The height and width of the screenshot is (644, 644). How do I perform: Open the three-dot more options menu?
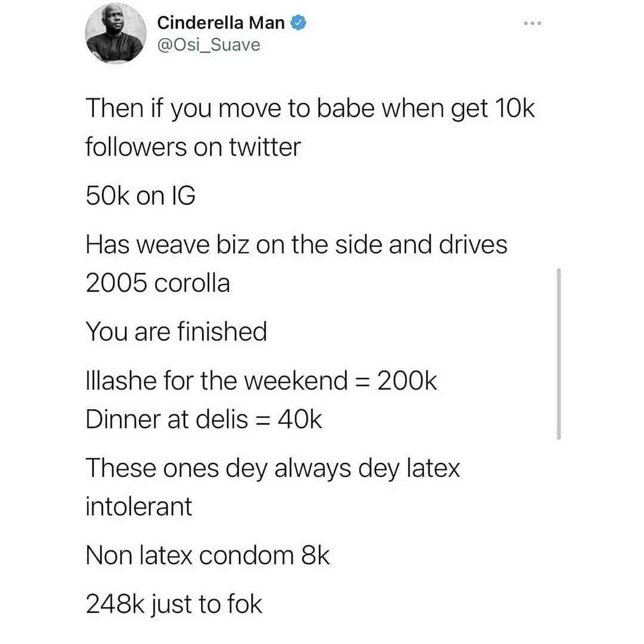tap(532, 23)
